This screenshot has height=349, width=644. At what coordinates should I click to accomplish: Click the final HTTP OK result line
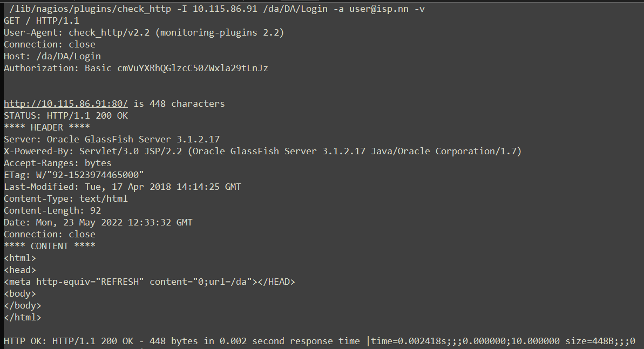pyautogui.click(x=320, y=341)
